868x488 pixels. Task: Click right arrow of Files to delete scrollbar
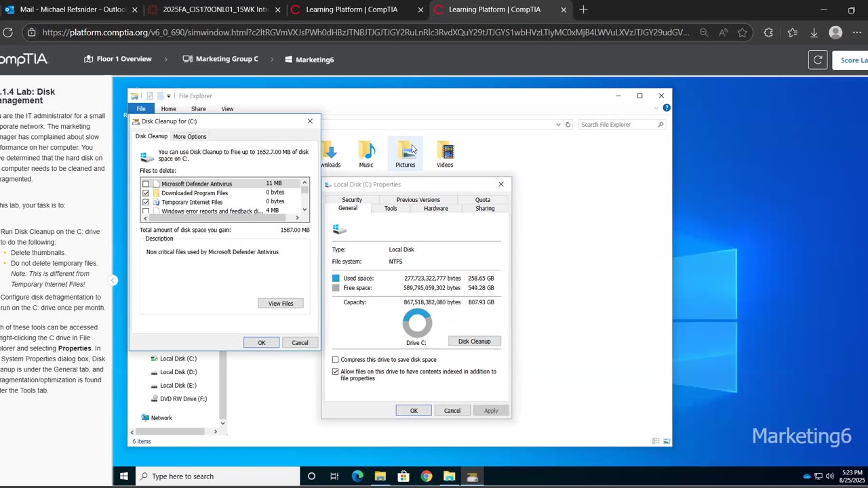tap(297, 218)
